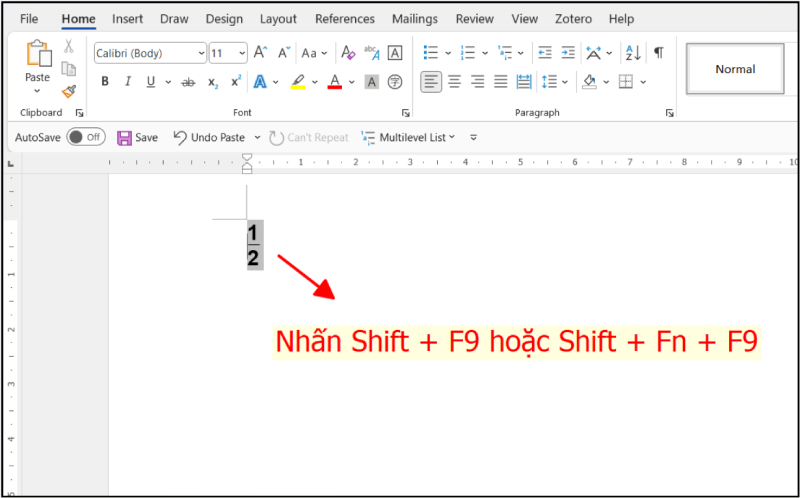Customize Quick Access Toolbar arrow
800x498 pixels.
pyautogui.click(x=473, y=137)
